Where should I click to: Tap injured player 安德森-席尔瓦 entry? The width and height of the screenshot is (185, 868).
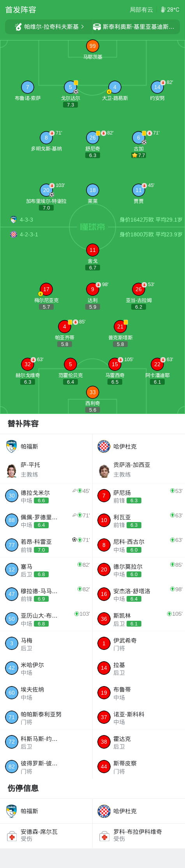46,835
